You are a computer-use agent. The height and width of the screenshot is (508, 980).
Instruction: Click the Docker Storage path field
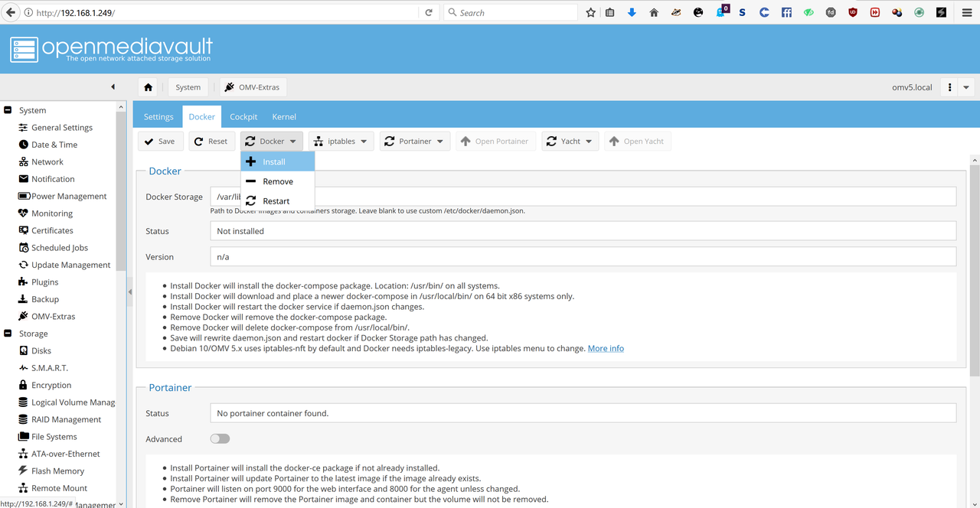(x=583, y=197)
